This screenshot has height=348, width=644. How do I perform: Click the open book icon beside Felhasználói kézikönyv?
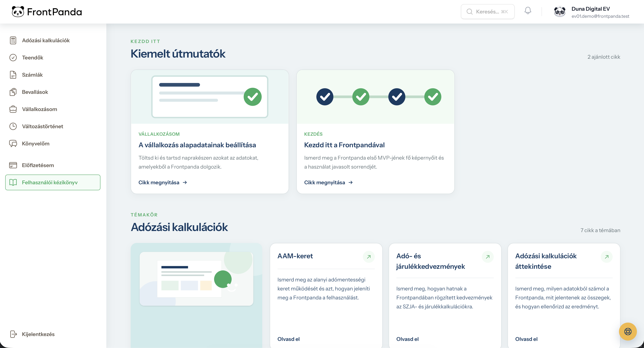point(13,182)
